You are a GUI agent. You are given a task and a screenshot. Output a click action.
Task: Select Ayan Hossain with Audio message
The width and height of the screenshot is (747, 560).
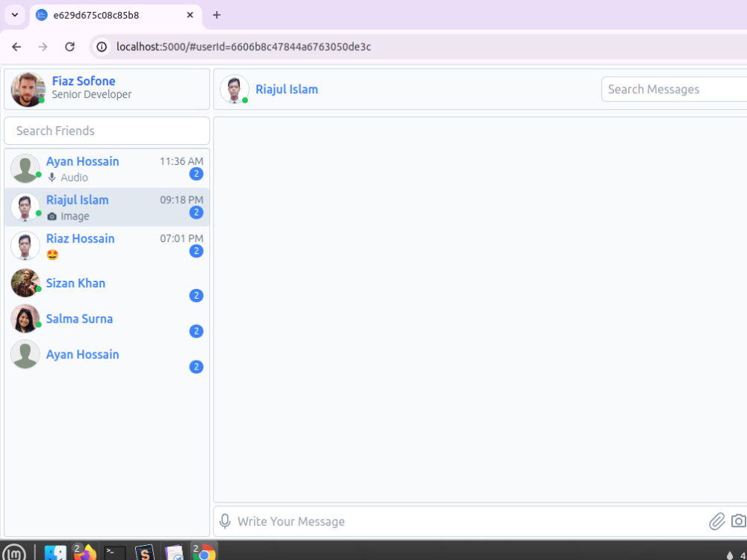pos(107,169)
